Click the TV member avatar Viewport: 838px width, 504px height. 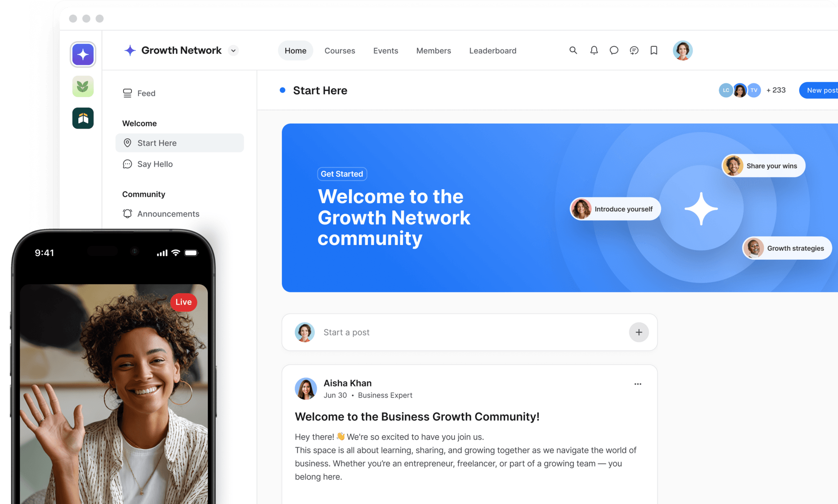click(754, 90)
